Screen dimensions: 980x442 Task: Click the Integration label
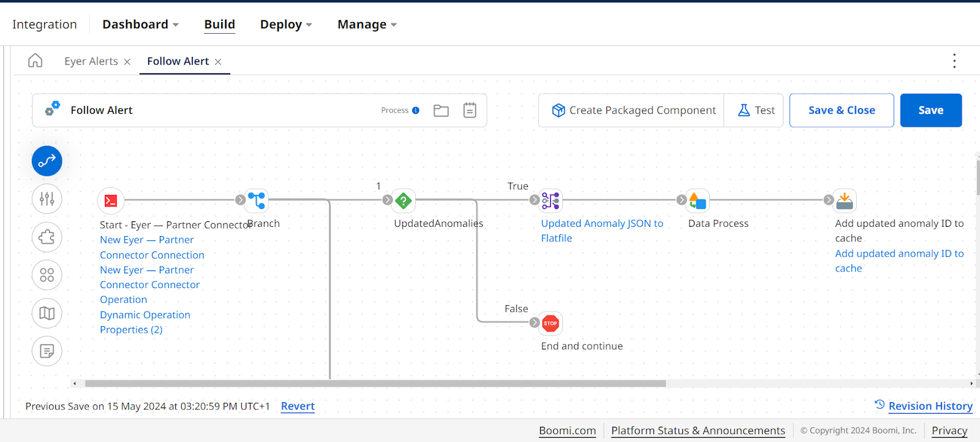(45, 25)
